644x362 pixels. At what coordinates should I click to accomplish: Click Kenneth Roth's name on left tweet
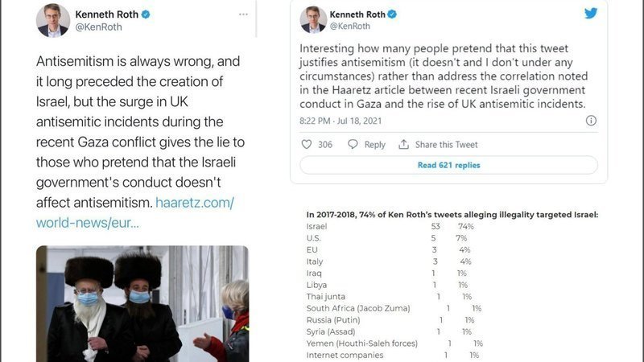click(106, 14)
